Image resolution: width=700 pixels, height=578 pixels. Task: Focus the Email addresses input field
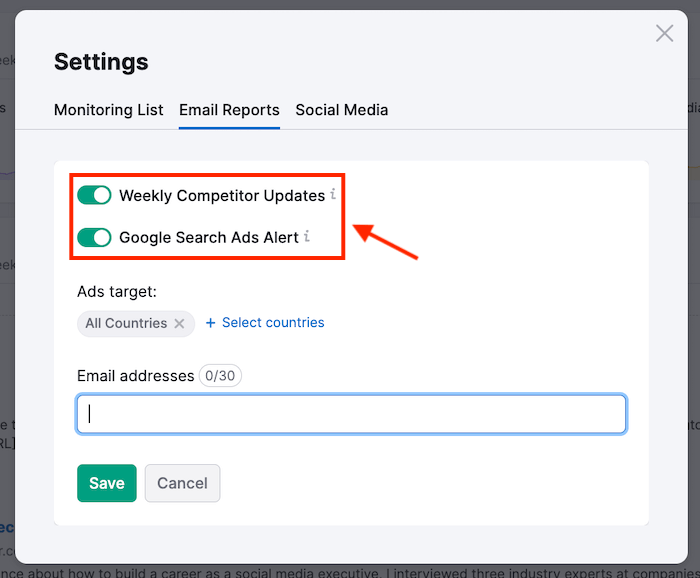[x=351, y=414]
